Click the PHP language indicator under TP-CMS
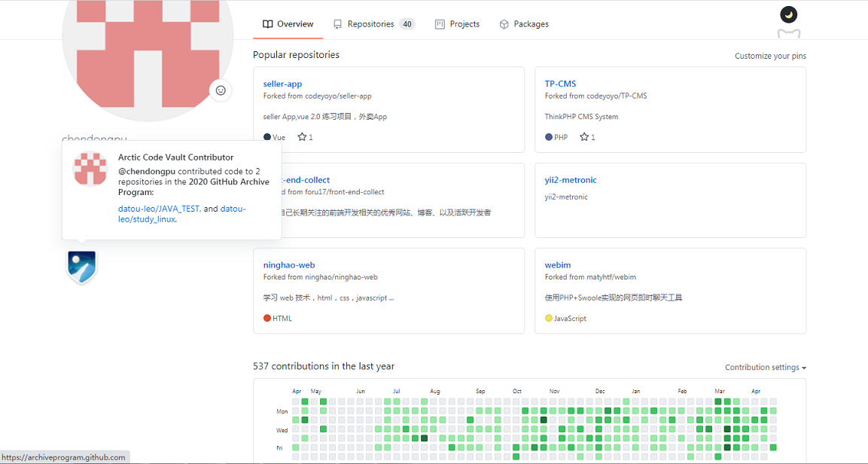This screenshot has width=868, height=464. pyautogui.click(x=549, y=136)
